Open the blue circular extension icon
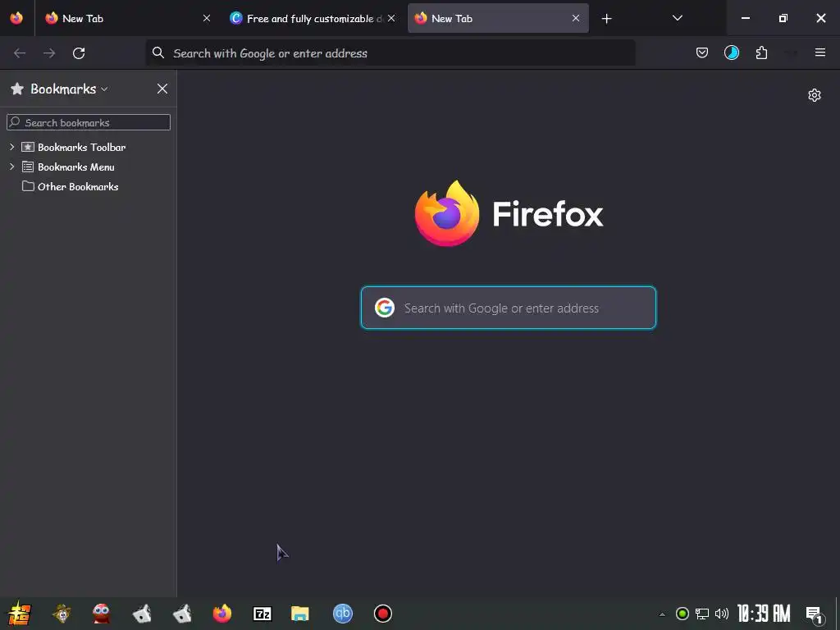The height and width of the screenshot is (630, 840). coord(731,52)
